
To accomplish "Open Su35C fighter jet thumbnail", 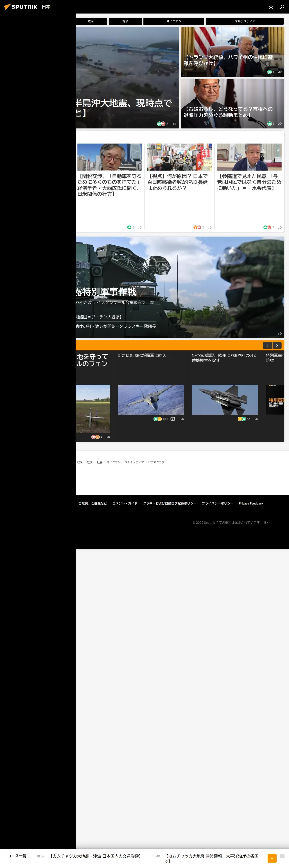I will (151, 399).
